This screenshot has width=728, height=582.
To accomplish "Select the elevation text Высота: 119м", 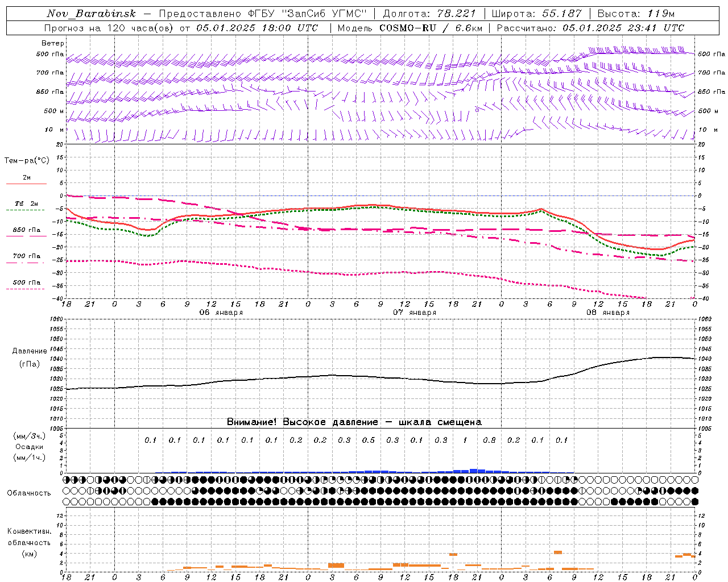I will pyautogui.click(x=636, y=14).
